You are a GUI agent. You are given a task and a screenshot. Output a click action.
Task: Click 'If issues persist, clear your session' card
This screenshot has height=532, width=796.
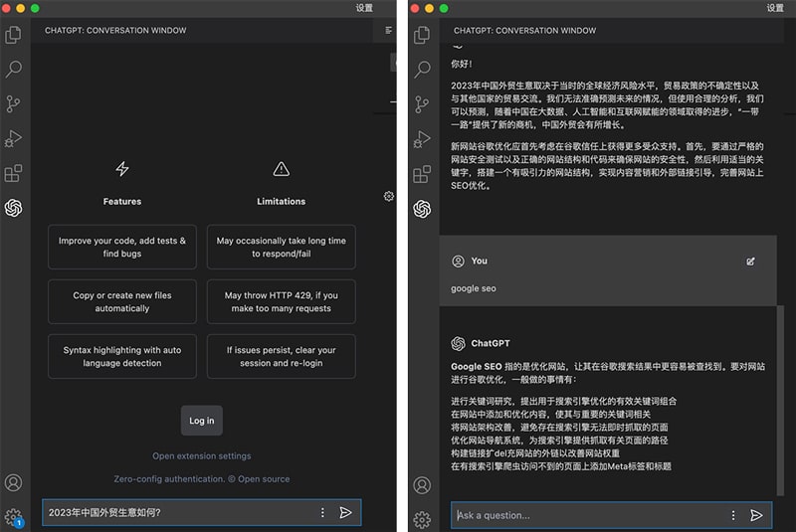click(x=282, y=357)
